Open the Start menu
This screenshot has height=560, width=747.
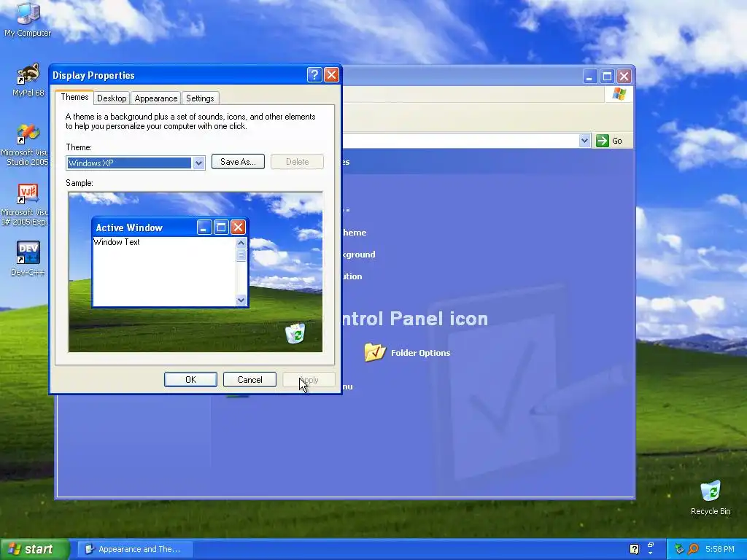34,549
